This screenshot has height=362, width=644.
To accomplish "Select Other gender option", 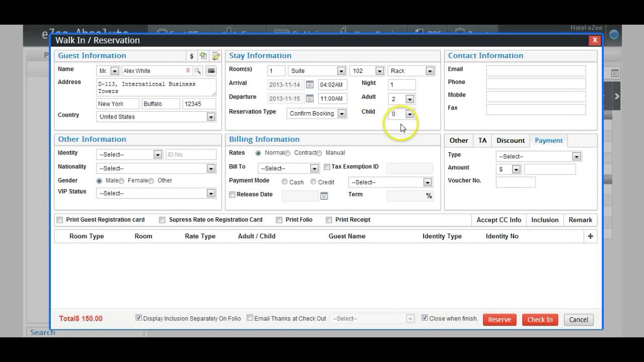I will click(151, 181).
